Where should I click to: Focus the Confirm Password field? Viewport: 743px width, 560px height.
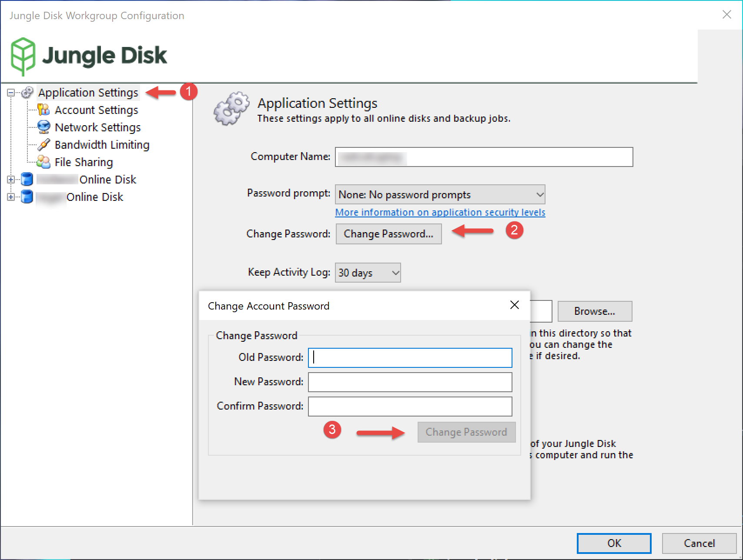point(410,406)
